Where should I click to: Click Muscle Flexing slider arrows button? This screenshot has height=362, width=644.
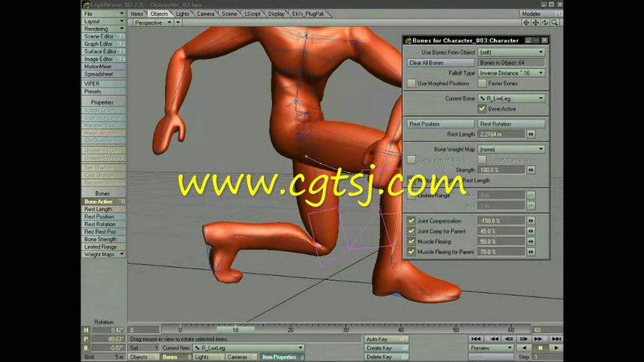click(531, 242)
